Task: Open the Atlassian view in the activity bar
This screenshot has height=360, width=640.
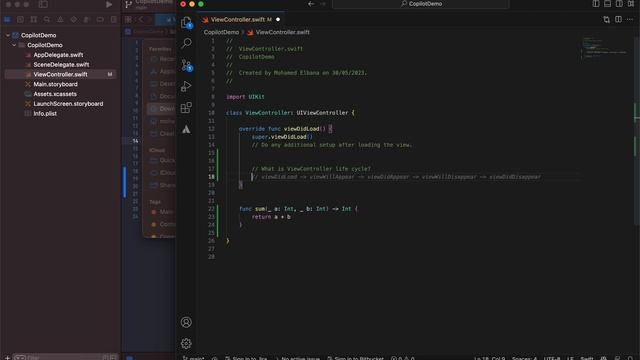Action: tap(186, 129)
